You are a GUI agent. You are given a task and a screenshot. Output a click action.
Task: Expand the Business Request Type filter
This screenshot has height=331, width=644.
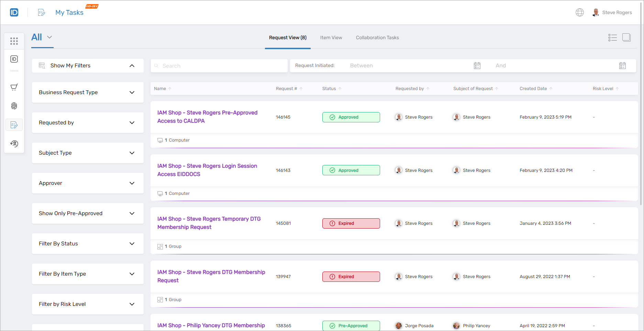coord(132,92)
